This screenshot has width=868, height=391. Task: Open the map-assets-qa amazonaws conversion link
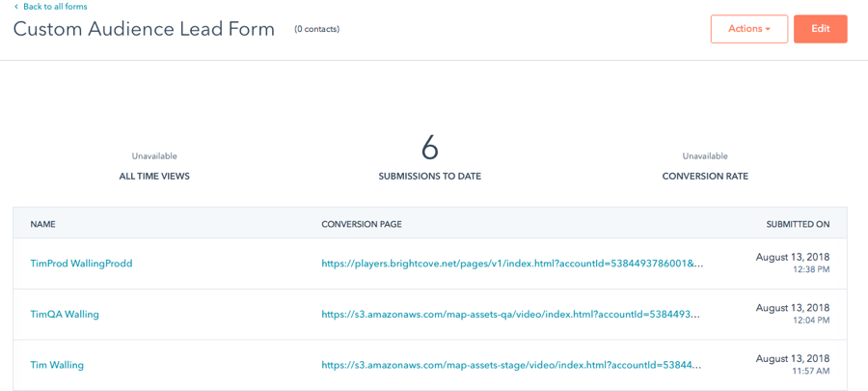510,315
